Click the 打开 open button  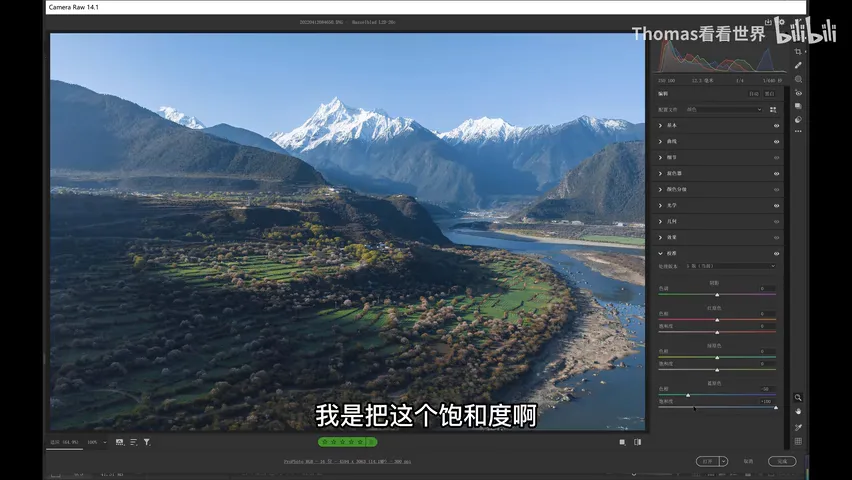click(707, 461)
